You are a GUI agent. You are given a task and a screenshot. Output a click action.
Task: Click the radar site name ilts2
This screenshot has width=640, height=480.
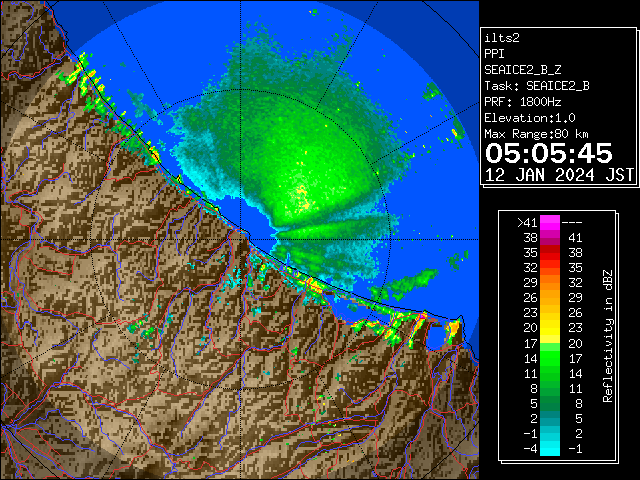pos(502,38)
